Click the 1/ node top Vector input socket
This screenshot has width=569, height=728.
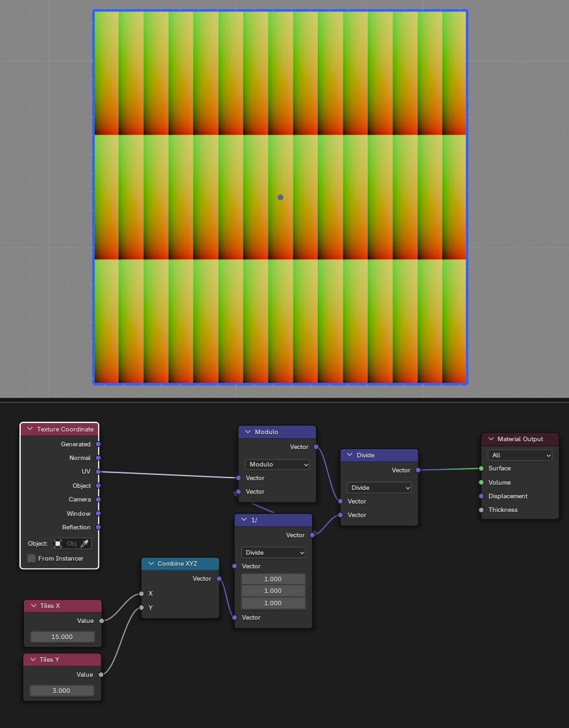[235, 566]
